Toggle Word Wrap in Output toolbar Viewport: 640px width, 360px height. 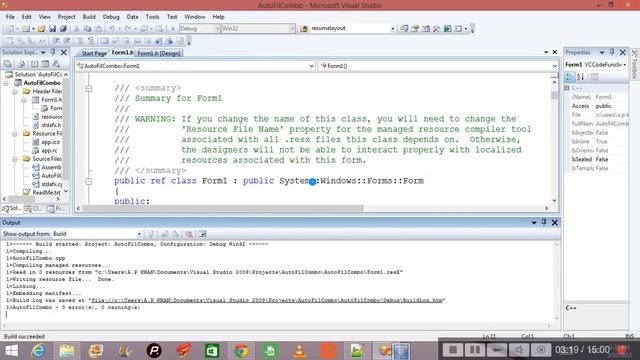[x=202, y=234]
